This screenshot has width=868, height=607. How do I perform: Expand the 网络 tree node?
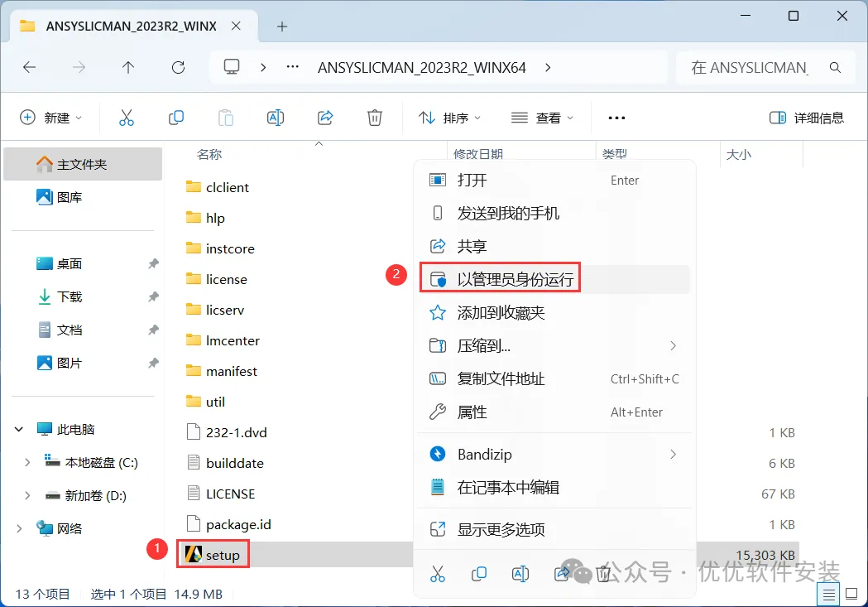point(19,529)
